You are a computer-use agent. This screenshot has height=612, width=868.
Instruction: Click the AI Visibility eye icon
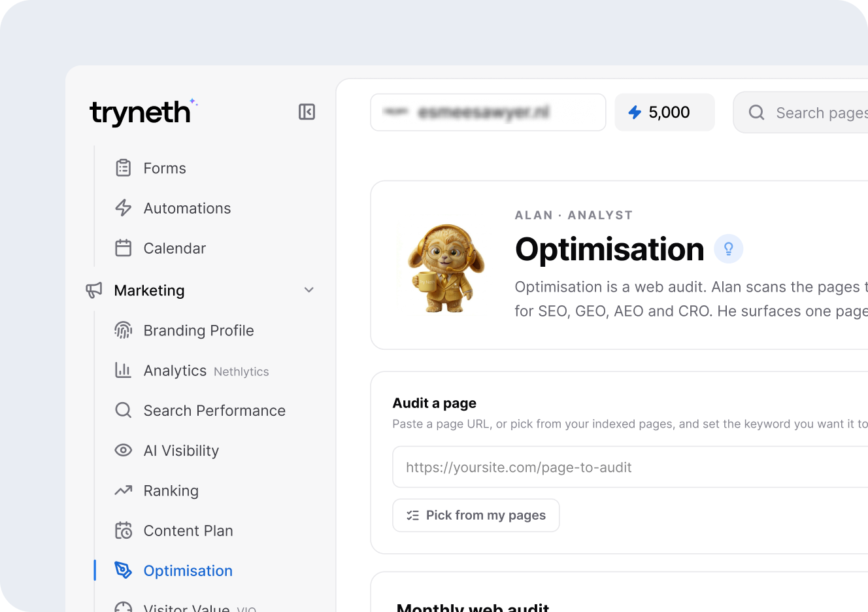pos(124,450)
